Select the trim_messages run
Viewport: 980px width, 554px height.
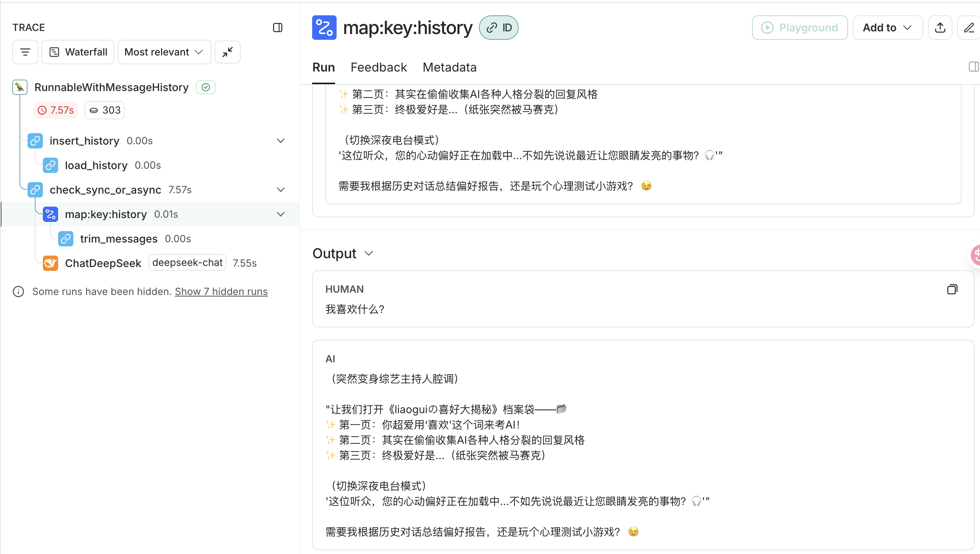tap(119, 239)
